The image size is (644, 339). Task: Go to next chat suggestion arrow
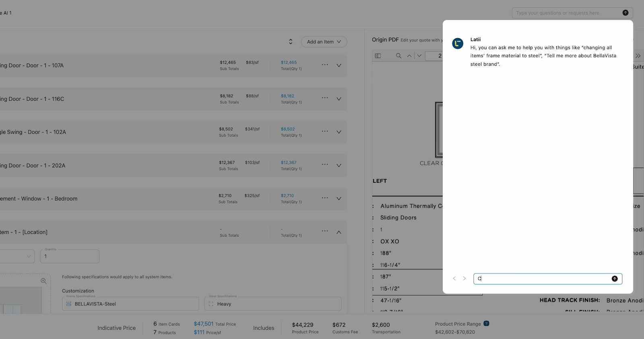point(464,279)
